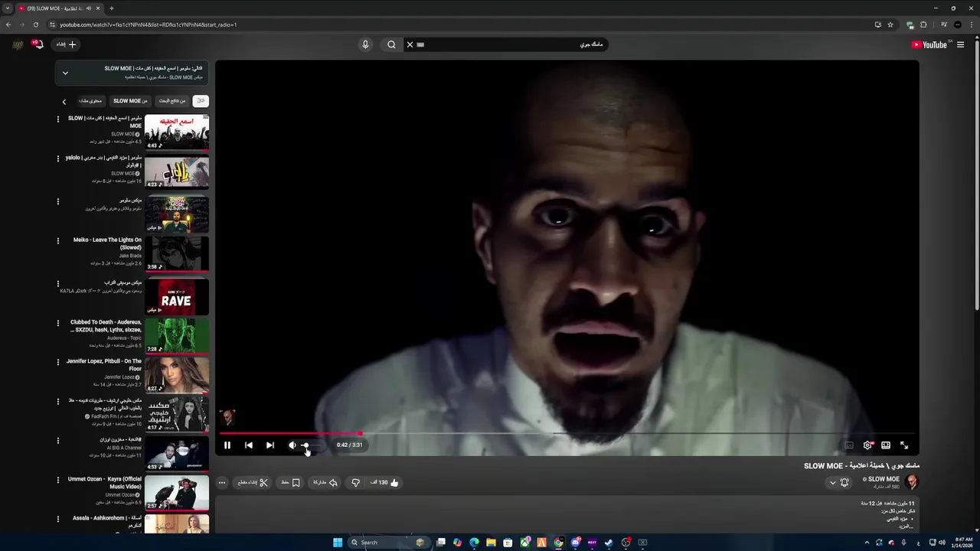Open the subscription notification bell dropdown
Image resolution: width=980 pixels, height=551 pixels.
tap(838, 482)
